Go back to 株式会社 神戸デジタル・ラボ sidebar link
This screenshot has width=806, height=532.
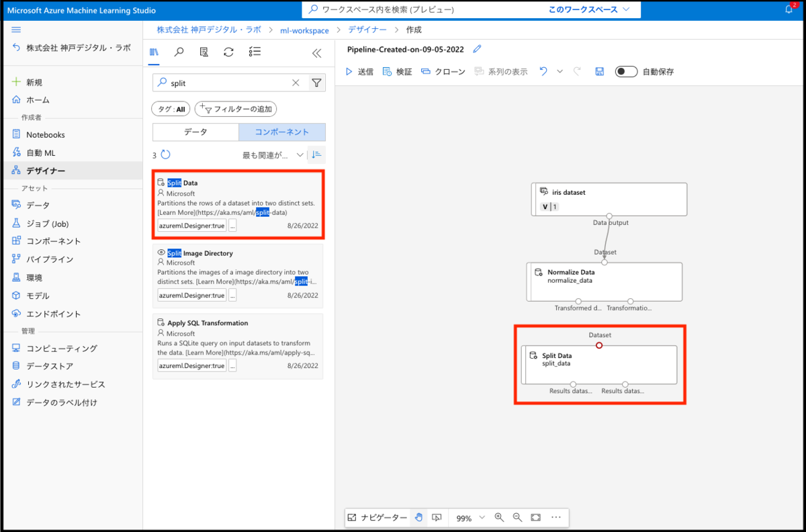(x=71, y=48)
